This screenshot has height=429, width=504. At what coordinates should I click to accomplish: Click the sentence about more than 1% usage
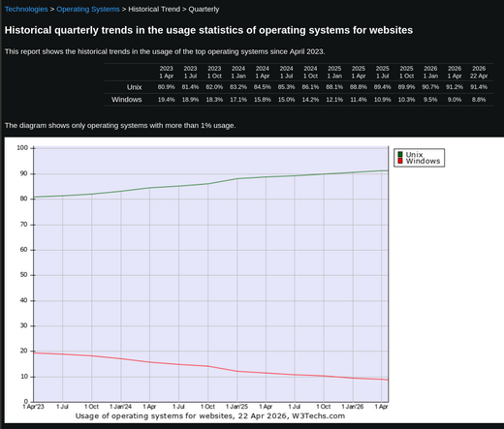120,125
